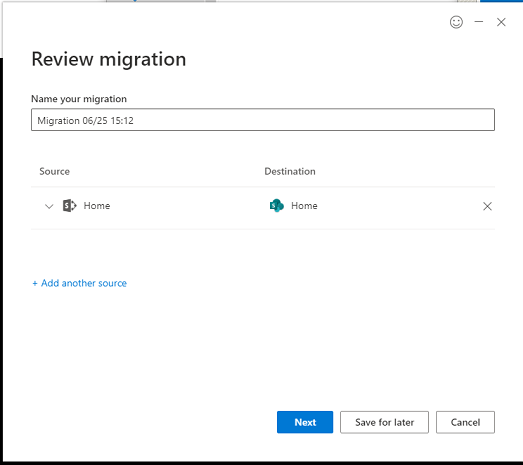The width and height of the screenshot is (523, 465).
Task: Select the destination Home text
Action: (x=304, y=206)
